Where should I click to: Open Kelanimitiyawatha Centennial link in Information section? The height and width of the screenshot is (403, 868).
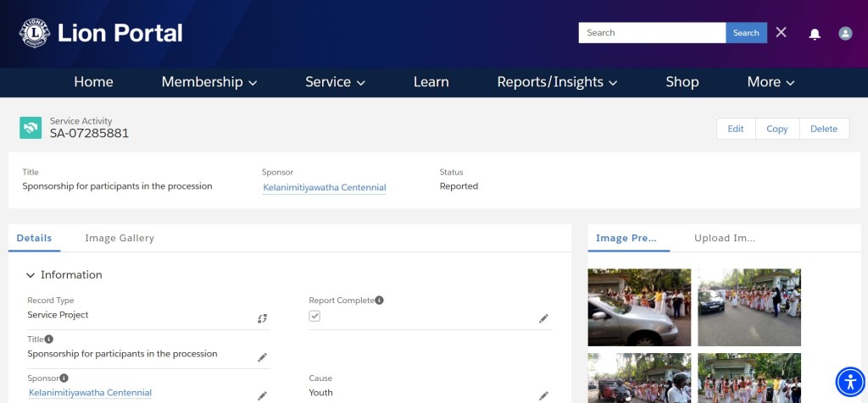click(x=90, y=393)
